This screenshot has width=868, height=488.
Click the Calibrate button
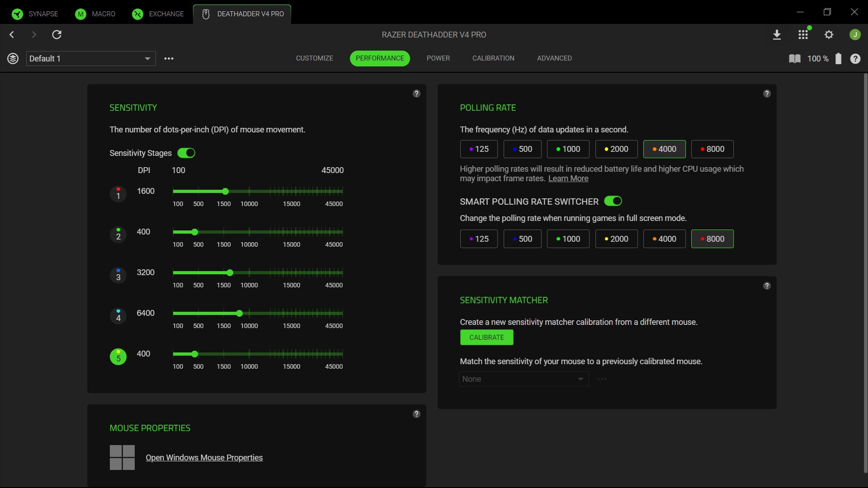tap(486, 338)
